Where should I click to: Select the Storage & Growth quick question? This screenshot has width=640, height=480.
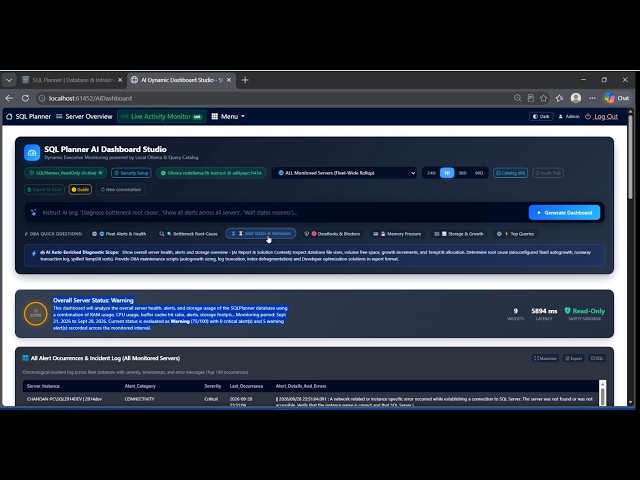click(x=461, y=234)
